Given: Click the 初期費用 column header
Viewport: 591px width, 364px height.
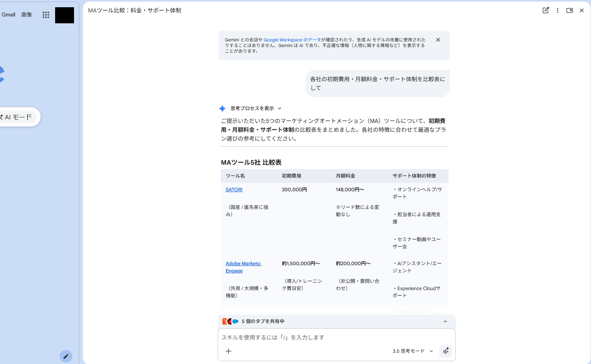Looking at the screenshot, I should pyautogui.click(x=292, y=176).
